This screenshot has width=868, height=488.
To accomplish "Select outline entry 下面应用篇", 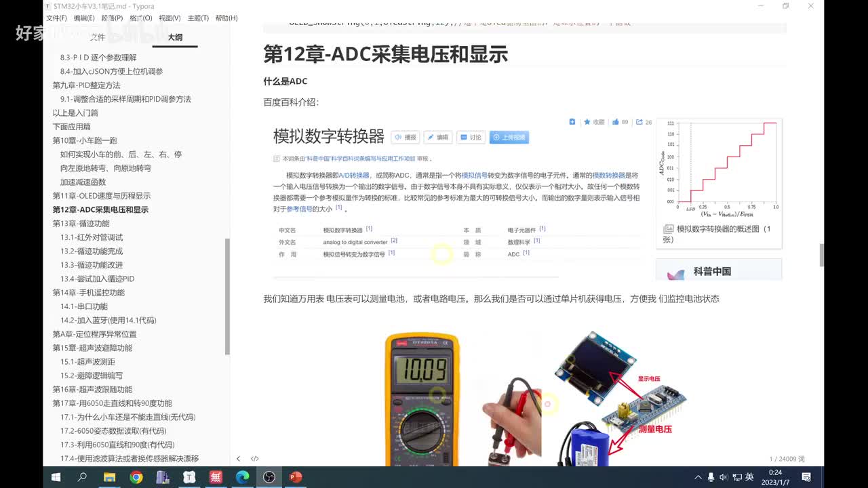I will tap(71, 127).
